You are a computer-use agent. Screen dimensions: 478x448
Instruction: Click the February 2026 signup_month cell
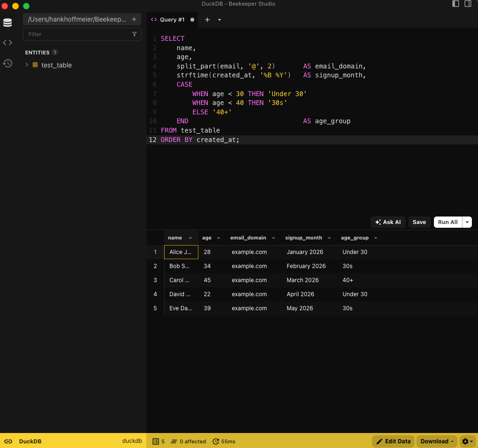[309, 266]
